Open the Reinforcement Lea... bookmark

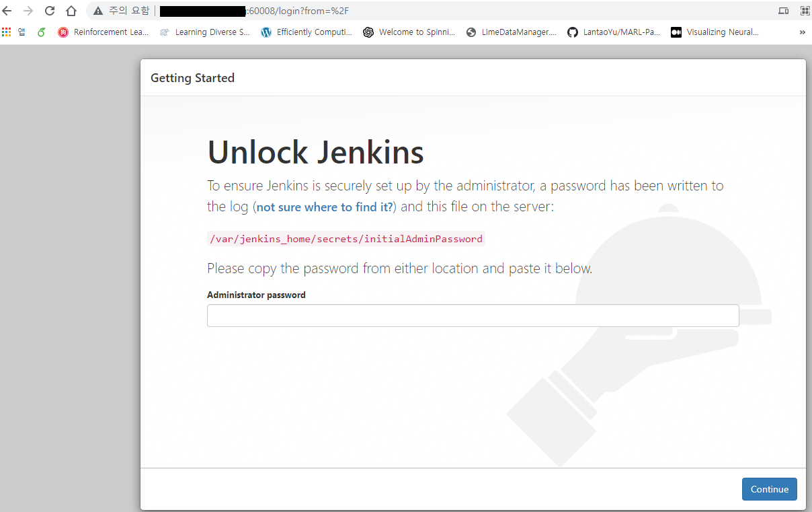103,32
